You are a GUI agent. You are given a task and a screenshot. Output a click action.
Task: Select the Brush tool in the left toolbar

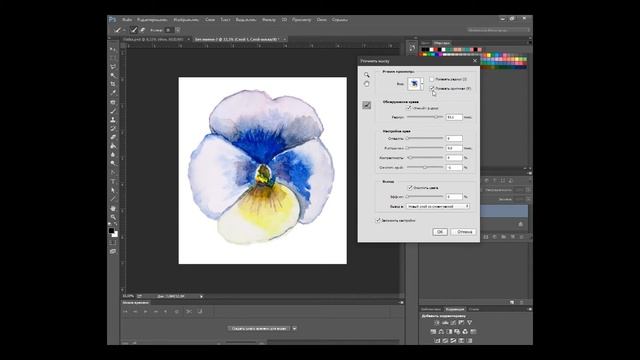pyautogui.click(x=113, y=111)
